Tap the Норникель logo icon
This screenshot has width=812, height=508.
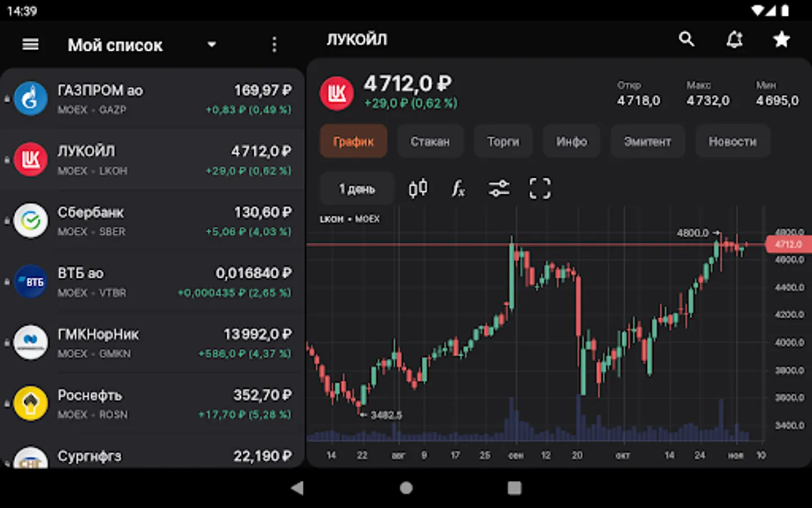click(x=30, y=342)
